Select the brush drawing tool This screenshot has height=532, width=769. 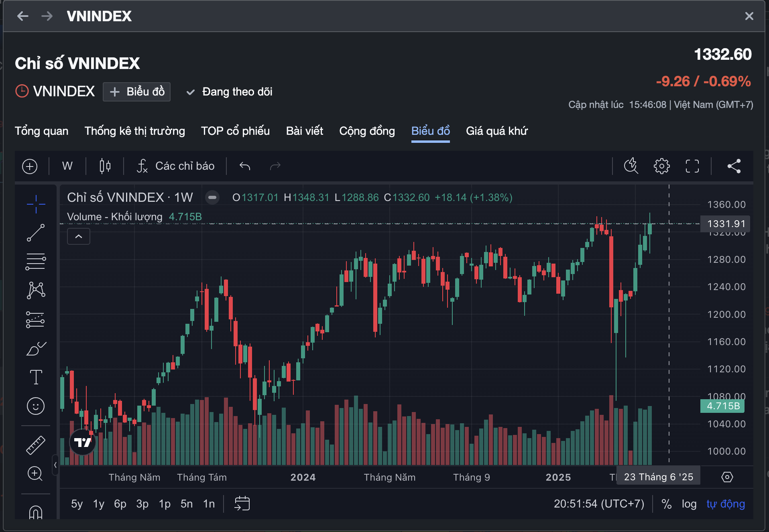click(x=36, y=348)
